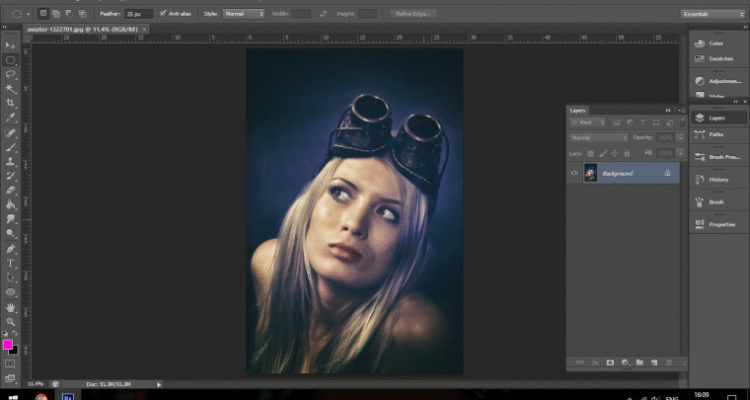Hide the Background layer with eye icon
This screenshot has width=750, height=400.
click(x=574, y=173)
